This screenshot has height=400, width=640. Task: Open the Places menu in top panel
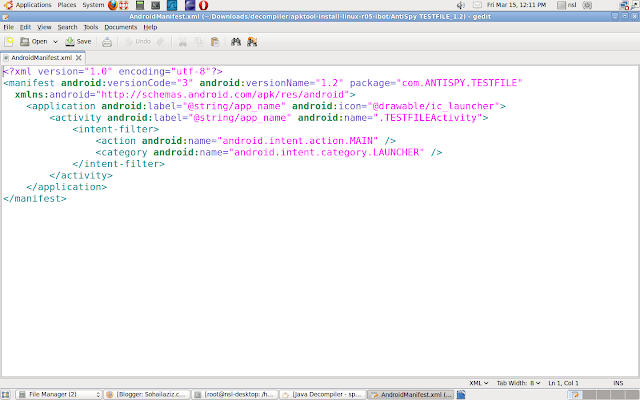click(x=67, y=5)
